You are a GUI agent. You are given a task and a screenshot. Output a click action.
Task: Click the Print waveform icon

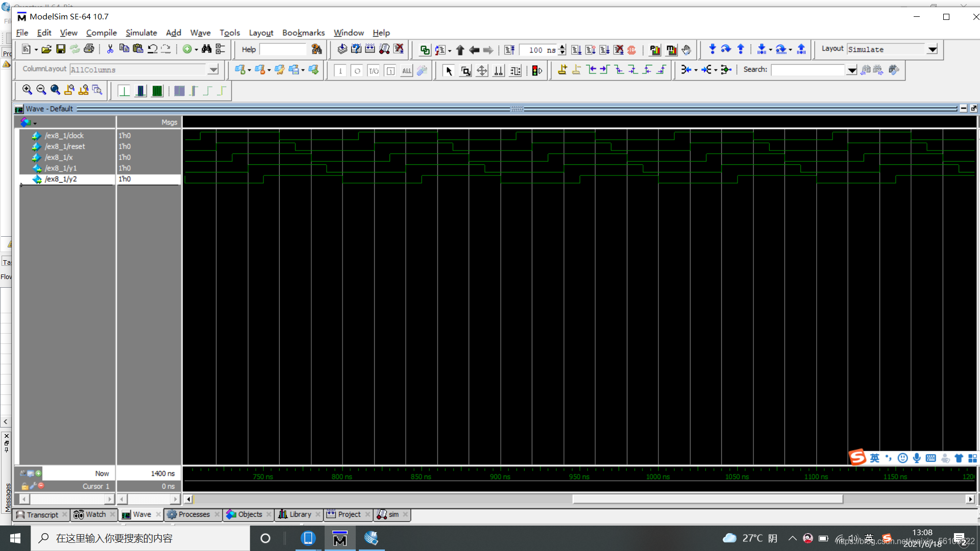89,49
